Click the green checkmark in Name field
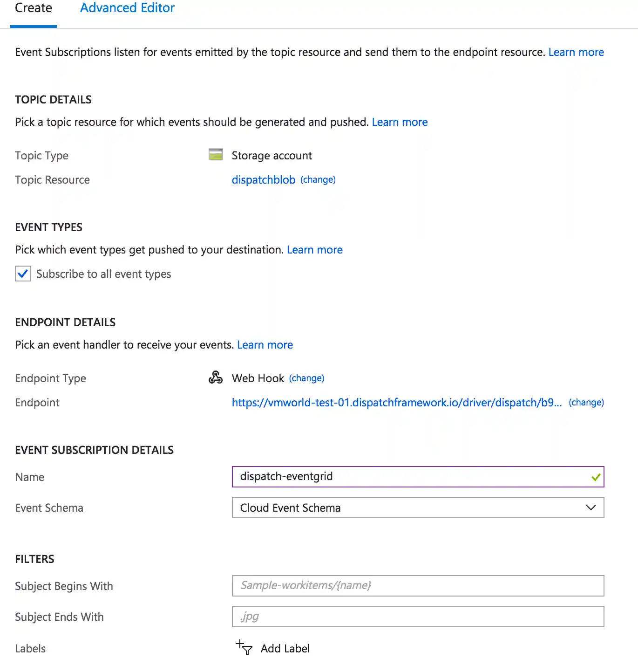This screenshot has height=672, width=638. pyautogui.click(x=596, y=477)
